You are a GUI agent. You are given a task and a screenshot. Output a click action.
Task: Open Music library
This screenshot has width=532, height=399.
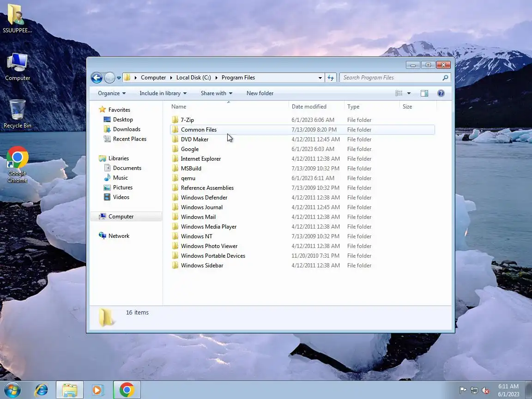click(x=120, y=178)
